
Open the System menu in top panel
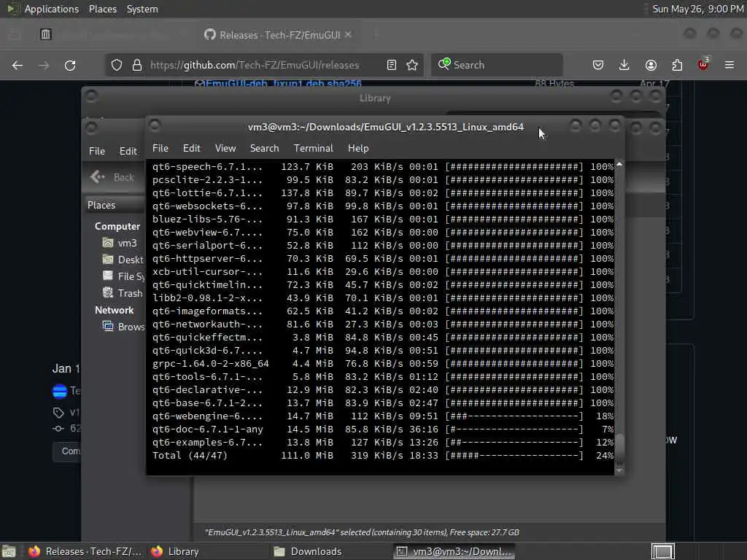(x=142, y=9)
